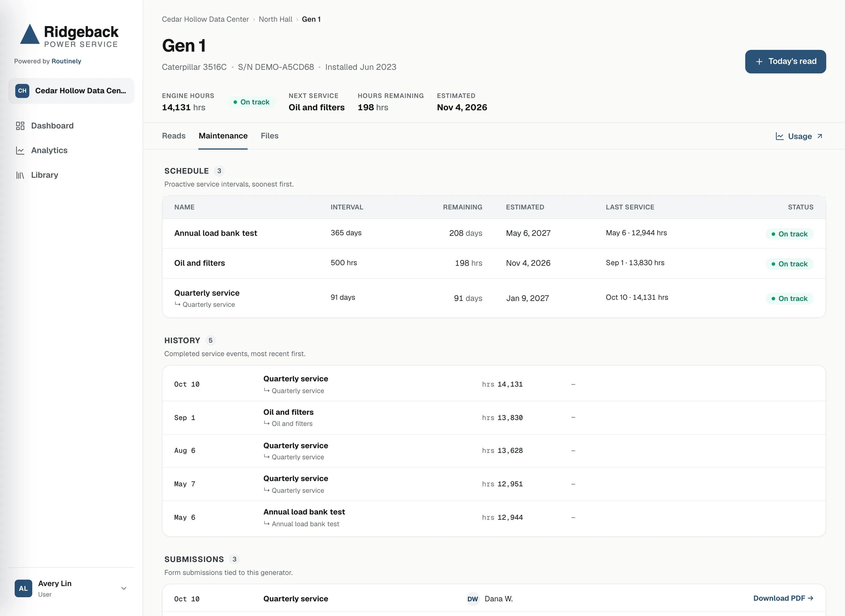The image size is (845, 616).
Task: Select the Quarterly service schedule row
Action: 494,298
